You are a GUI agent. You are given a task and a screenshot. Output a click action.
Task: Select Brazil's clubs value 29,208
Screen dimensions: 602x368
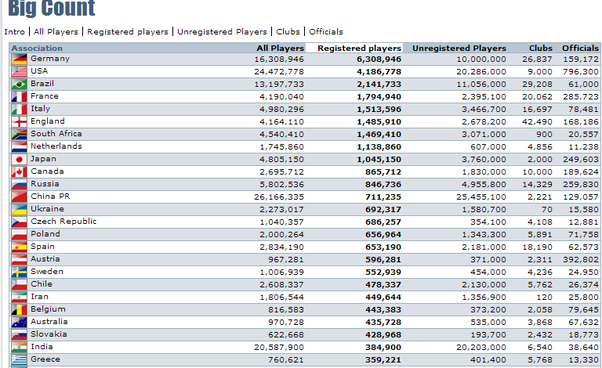pos(538,84)
